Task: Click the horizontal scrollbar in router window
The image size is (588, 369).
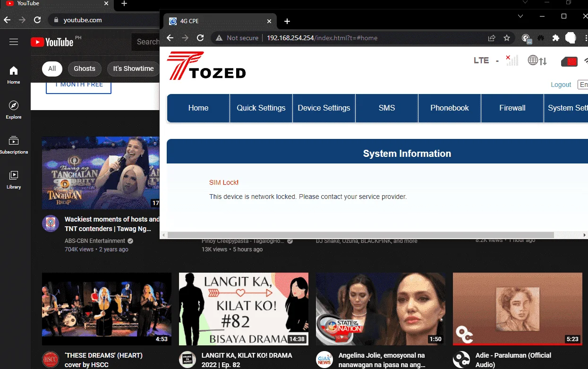Action: coord(360,235)
